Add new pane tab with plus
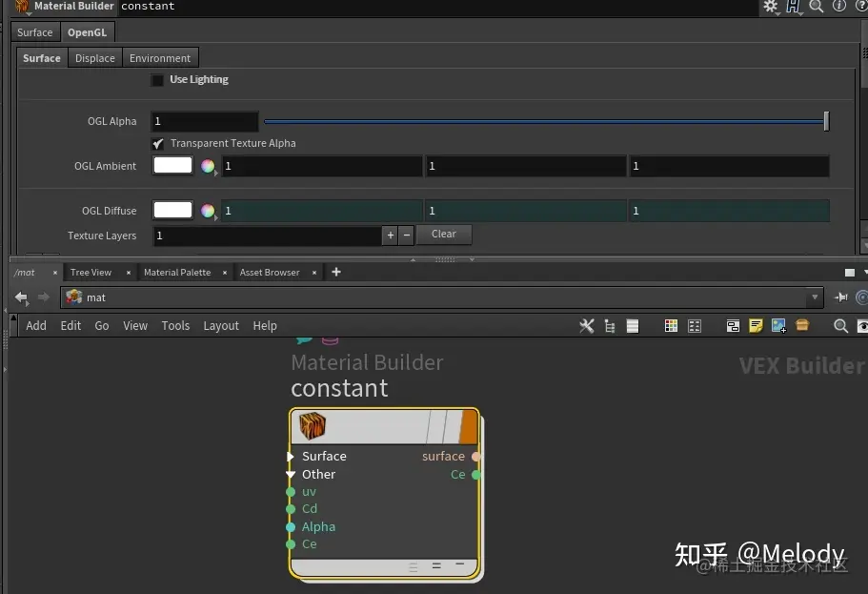The width and height of the screenshot is (868, 594). (x=336, y=272)
